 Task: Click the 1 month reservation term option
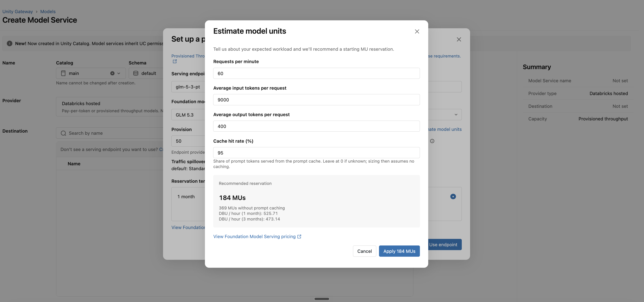pos(188,204)
